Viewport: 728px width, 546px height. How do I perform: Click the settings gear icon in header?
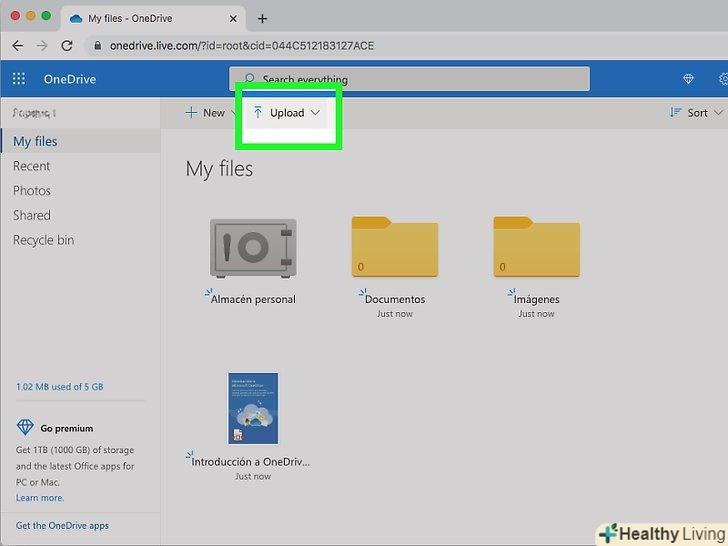pyautogui.click(x=722, y=79)
